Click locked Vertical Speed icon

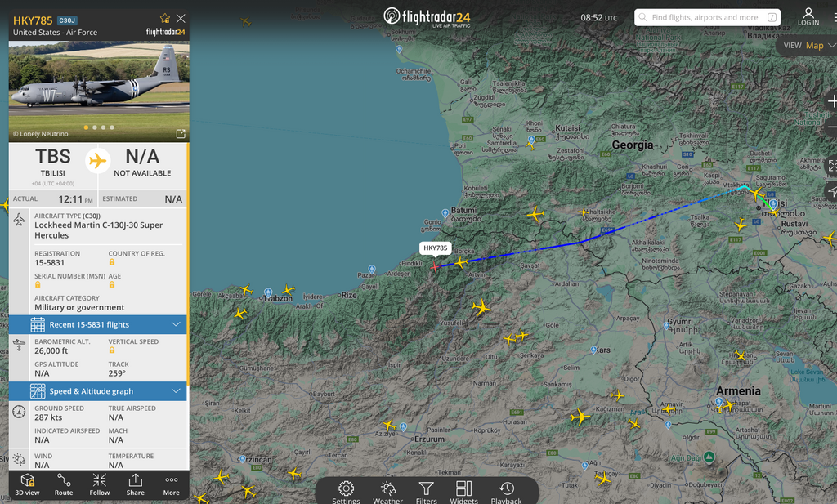click(112, 350)
